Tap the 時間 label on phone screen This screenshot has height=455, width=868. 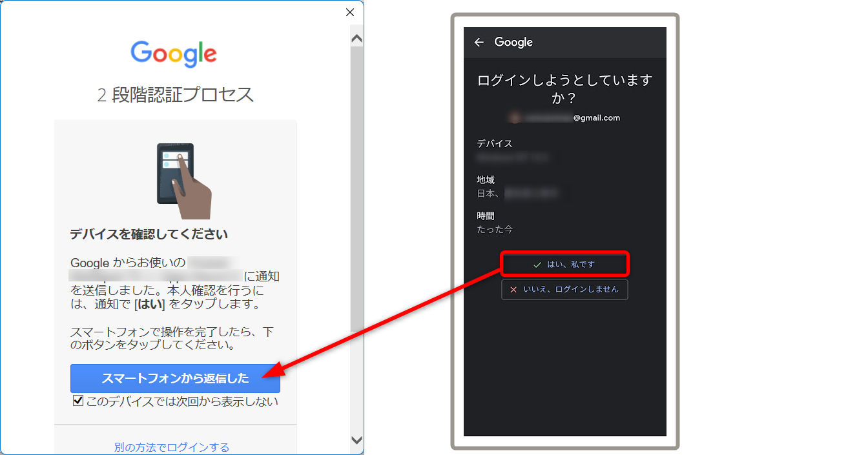(486, 216)
